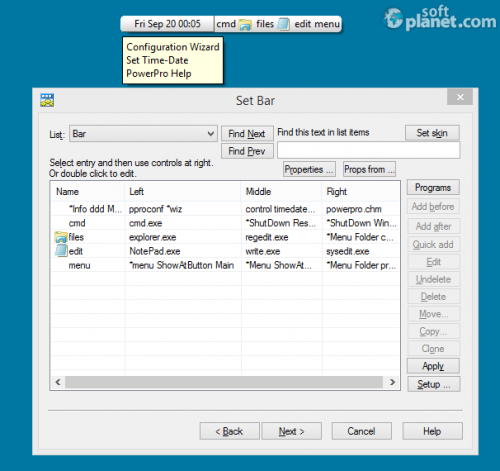This screenshot has height=471, width=500.
Task: Click the Programs button
Action: 433,187
